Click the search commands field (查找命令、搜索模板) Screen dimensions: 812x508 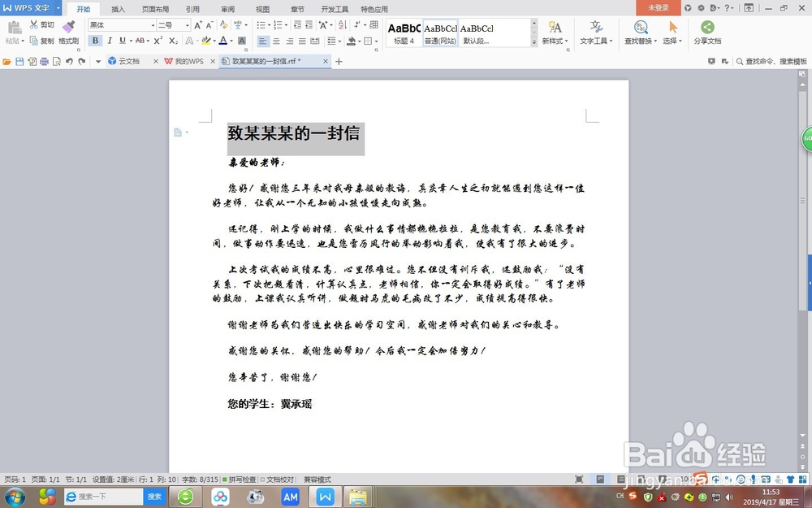(x=771, y=61)
